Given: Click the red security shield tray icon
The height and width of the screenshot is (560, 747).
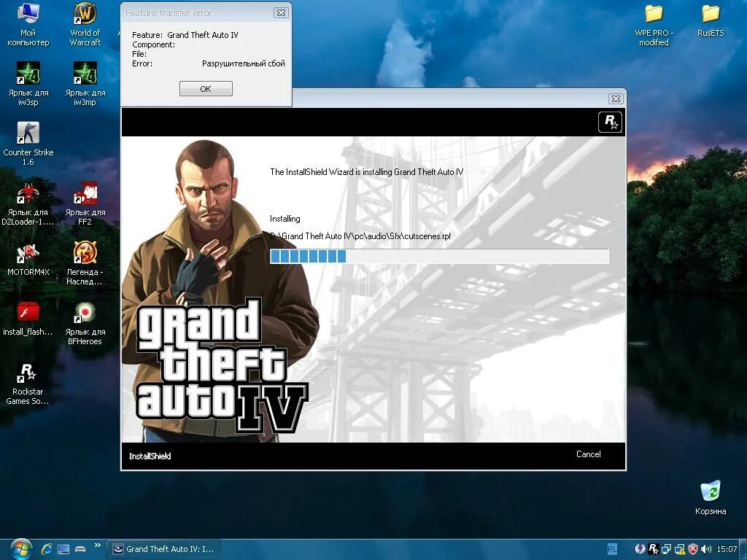Looking at the screenshot, I should click(x=693, y=549).
